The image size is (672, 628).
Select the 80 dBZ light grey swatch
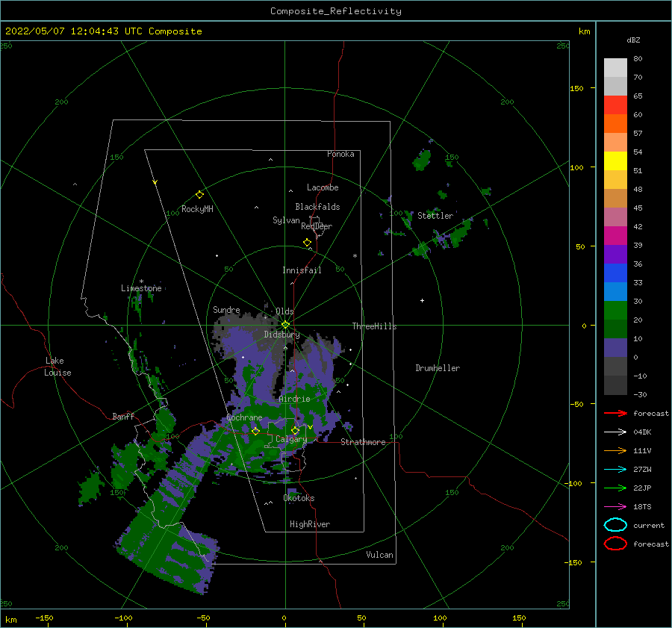click(x=615, y=68)
